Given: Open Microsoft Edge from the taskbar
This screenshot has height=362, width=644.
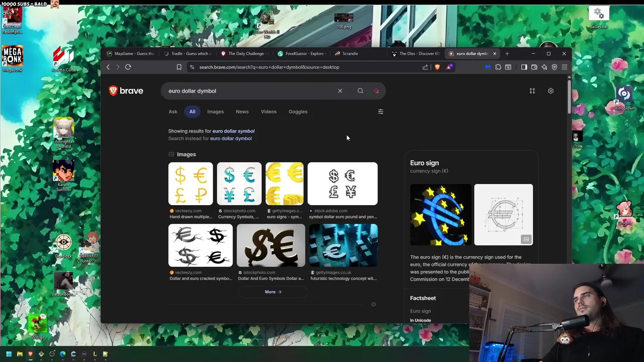Looking at the screenshot, I should 63,354.
